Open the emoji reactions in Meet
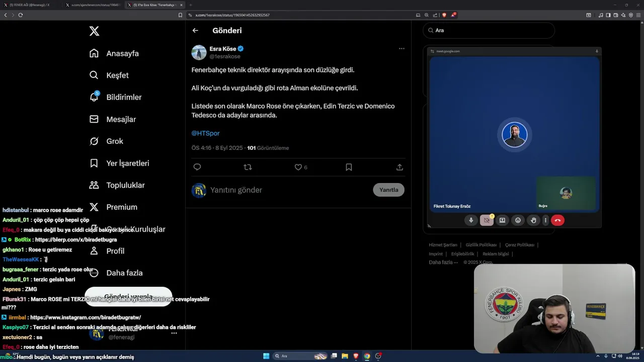The width and height of the screenshot is (644, 362). [518, 220]
